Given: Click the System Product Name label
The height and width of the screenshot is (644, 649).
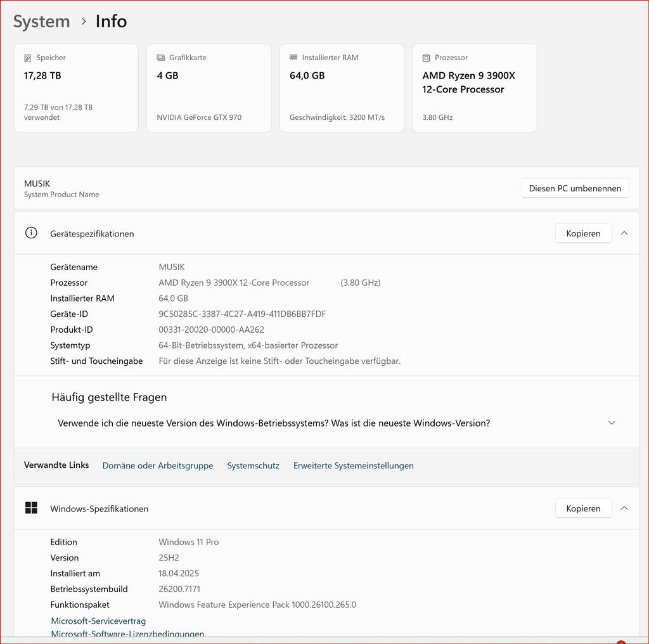Looking at the screenshot, I should tap(61, 195).
